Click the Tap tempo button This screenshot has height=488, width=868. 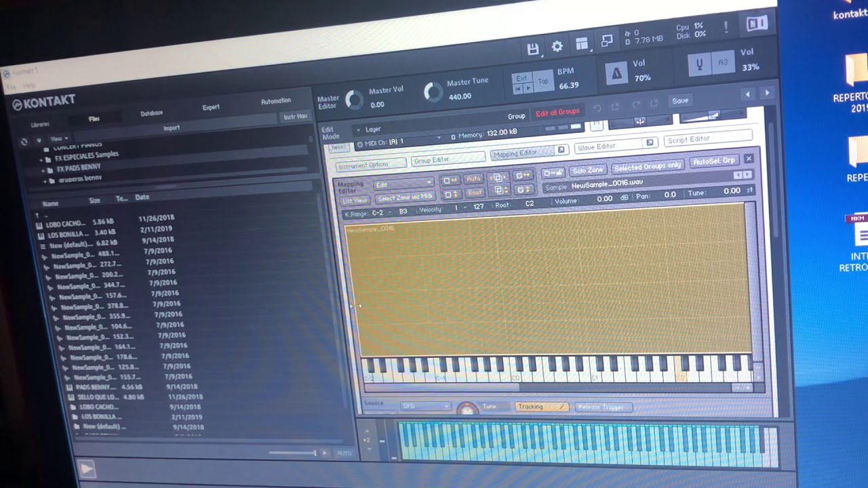coord(543,81)
